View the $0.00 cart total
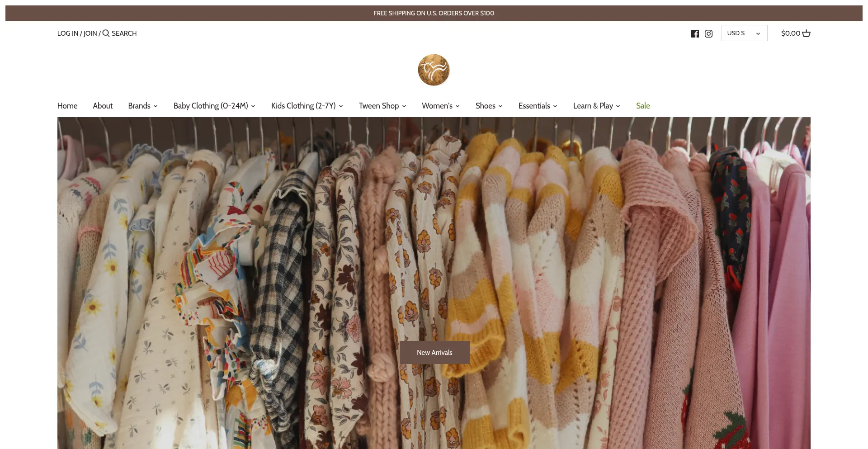Screen dimensions: 868x449 [791, 33]
